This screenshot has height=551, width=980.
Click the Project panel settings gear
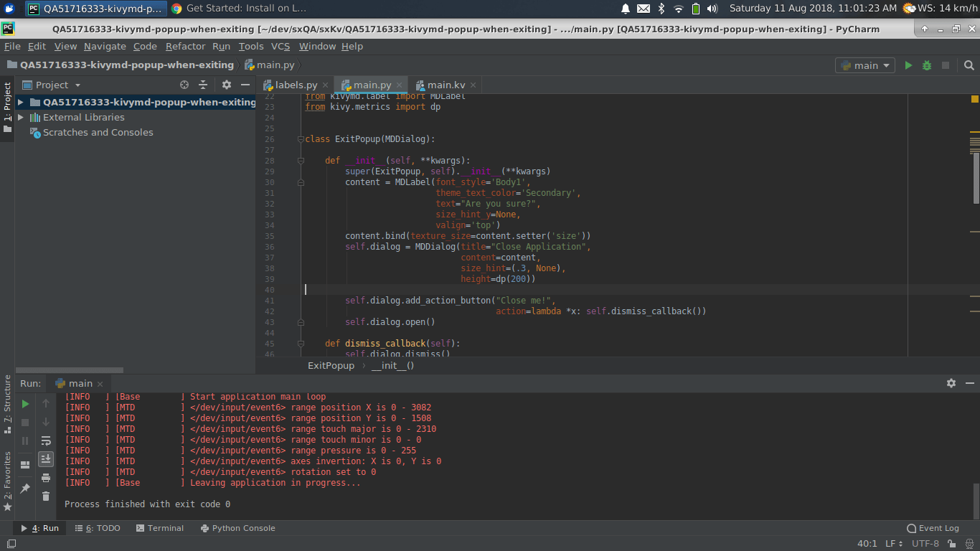pos(227,85)
